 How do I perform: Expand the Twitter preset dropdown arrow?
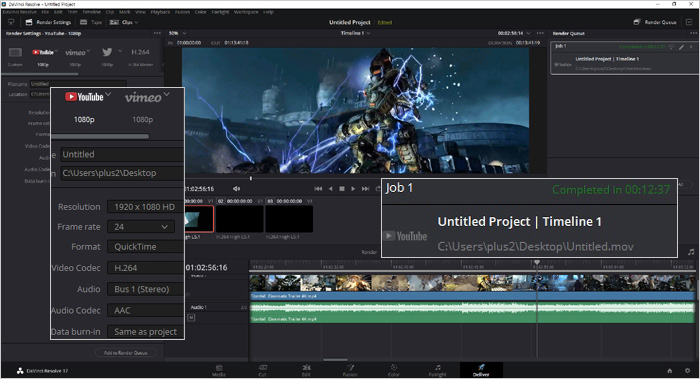(120, 51)
